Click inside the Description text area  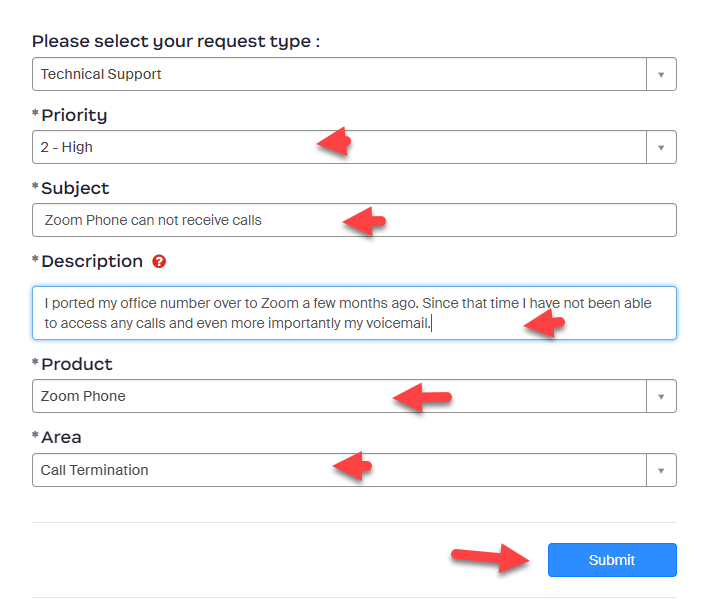tap(300, 313)
